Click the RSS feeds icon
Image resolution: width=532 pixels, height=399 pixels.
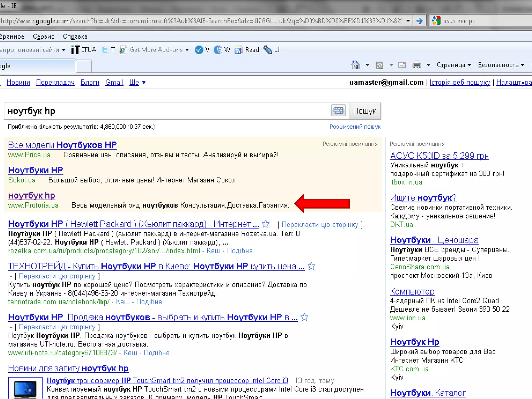pyautogui.click(x=379, y=65)
